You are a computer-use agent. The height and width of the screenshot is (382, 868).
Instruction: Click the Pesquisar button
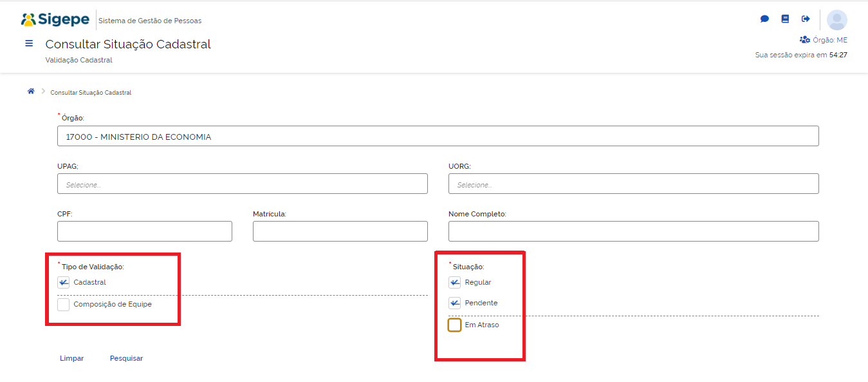(x=126, y=358)
